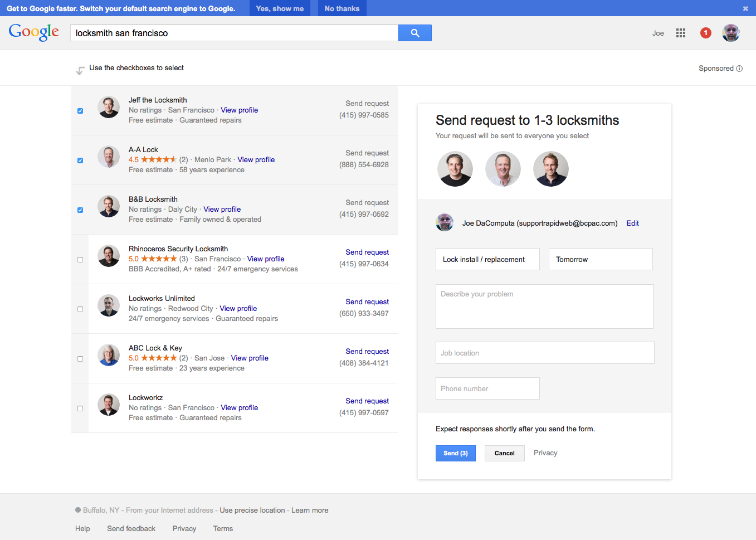Click first selected locksmith avatar in form
Image resolution: width=756 pixels, height=540 pixels.
tap(455, 169)
